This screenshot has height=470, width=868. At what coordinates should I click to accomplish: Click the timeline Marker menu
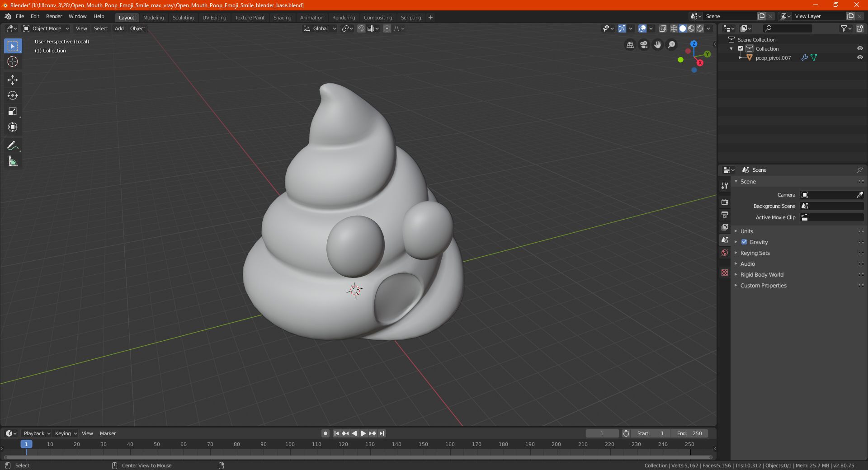[x=108, y=433]
